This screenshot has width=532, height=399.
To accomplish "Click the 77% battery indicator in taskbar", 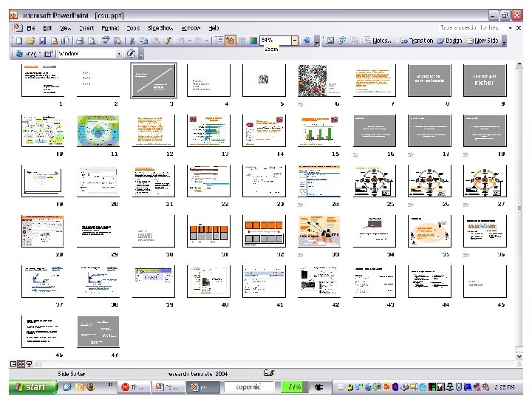I will pyautogui.click(x=294, y=386).
